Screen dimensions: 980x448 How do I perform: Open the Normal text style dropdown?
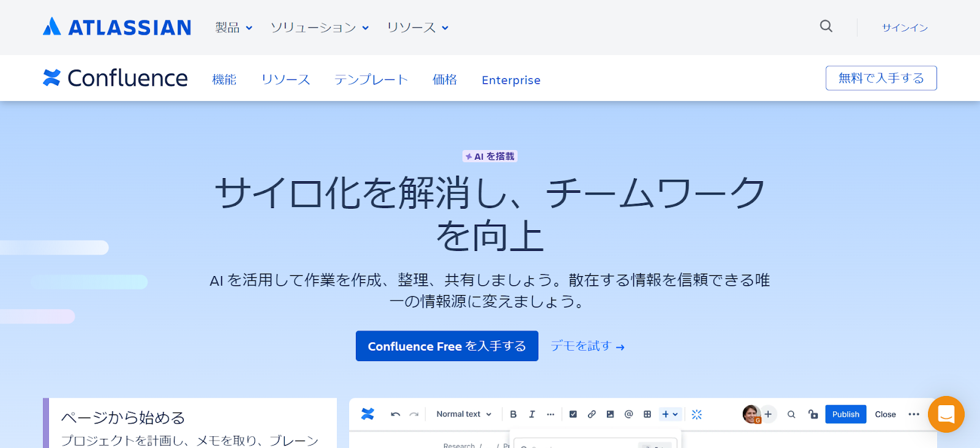(464, 414)
